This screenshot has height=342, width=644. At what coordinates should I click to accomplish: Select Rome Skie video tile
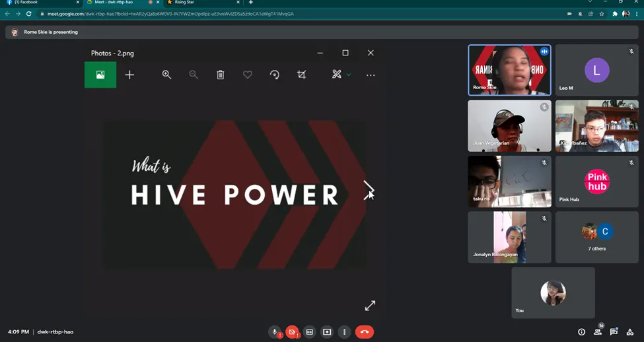(509, 70)
